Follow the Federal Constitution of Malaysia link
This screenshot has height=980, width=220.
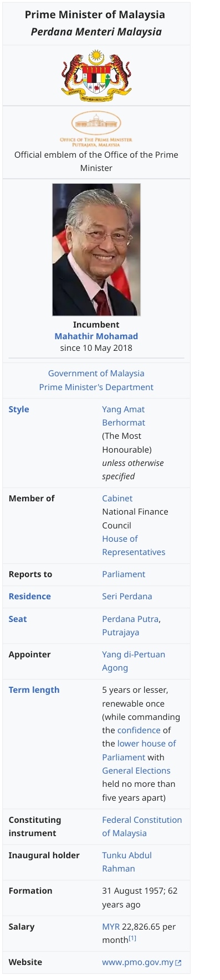tap(142, 827)
